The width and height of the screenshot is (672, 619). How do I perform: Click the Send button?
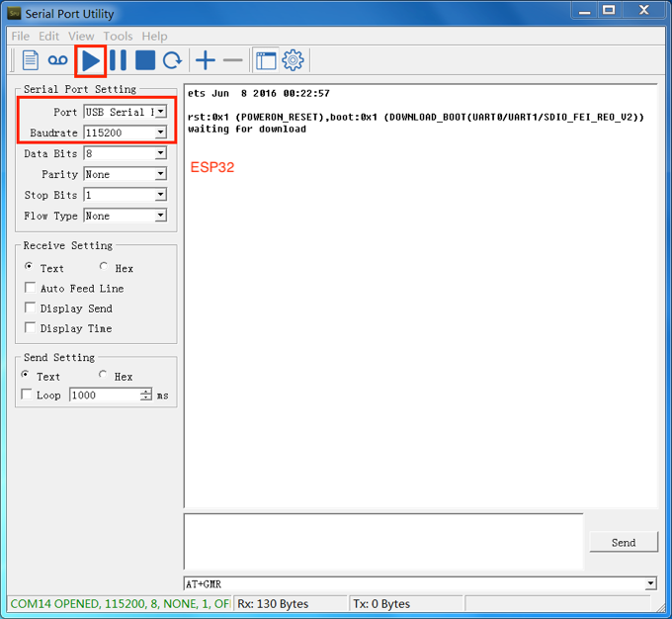(624, 542)
